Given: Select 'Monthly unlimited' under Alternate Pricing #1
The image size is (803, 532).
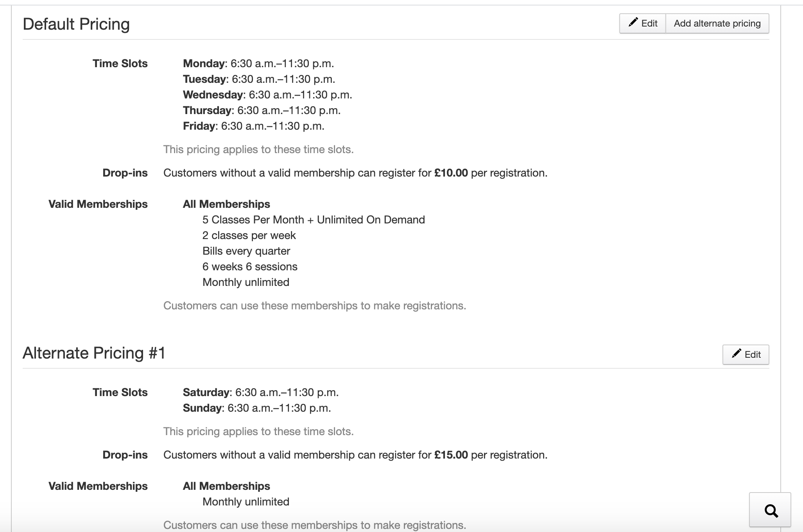Looking at the screenshot, I should [246, 502].
